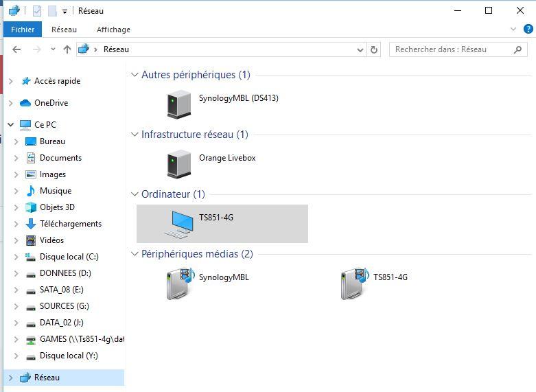
Task: Click the search magnifier icon
Action: point(518,49)
